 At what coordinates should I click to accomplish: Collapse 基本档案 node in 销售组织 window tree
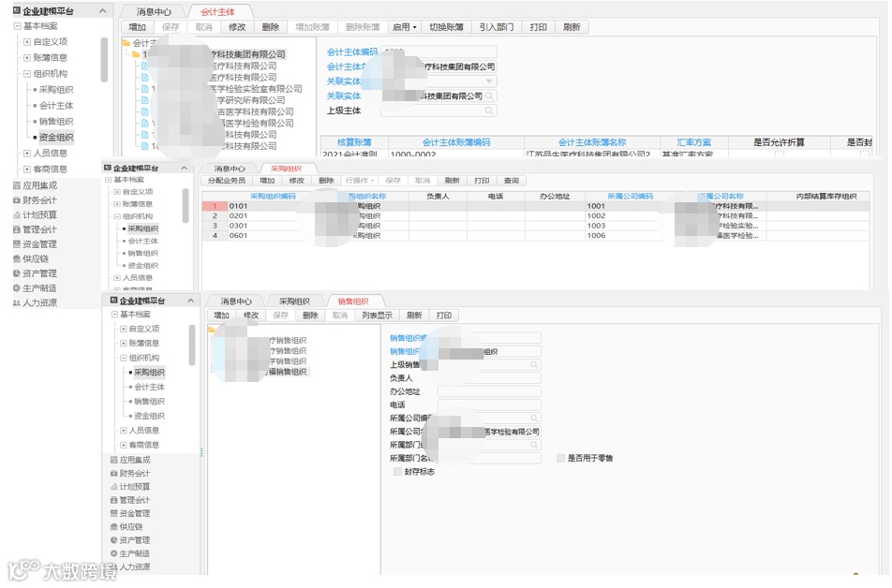[113, 315]
